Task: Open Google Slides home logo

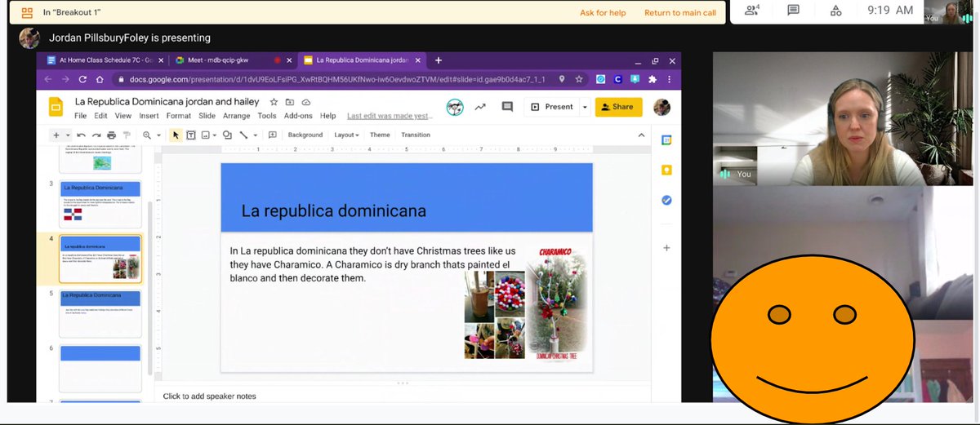Action: (56, 108)
